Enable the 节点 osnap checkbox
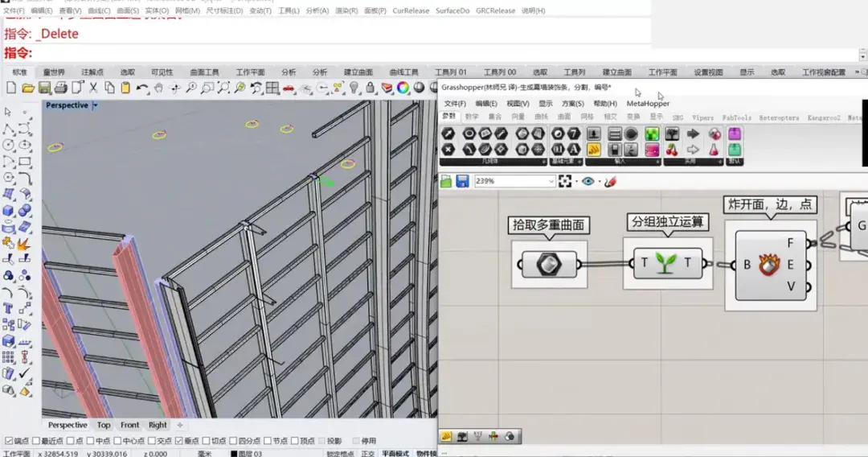Image resolution: width=868 pixels, height=457 pixels. tap(268, 441)
